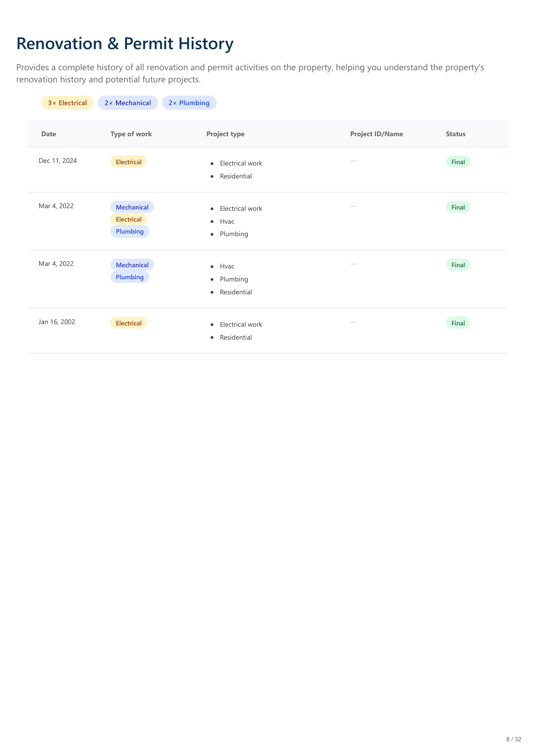Select Final status for the Dec 11, 2024 permit
This screenshot has height=756, width=535.
point(458,162)
